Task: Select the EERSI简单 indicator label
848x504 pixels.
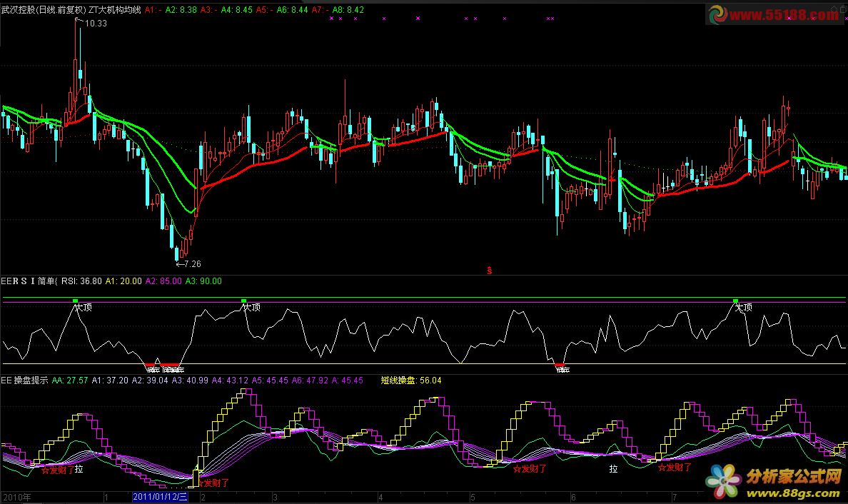Action: (28, 281)
